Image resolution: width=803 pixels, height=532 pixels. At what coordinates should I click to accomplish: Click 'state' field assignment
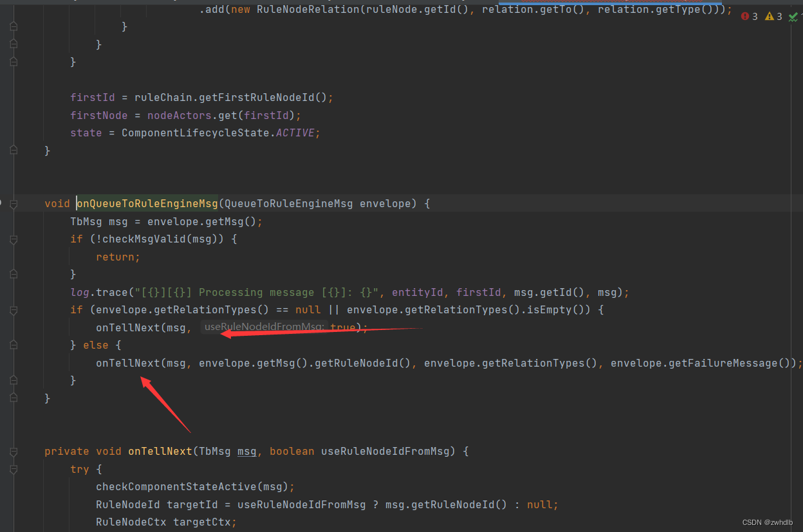click(x=86, y=133)
